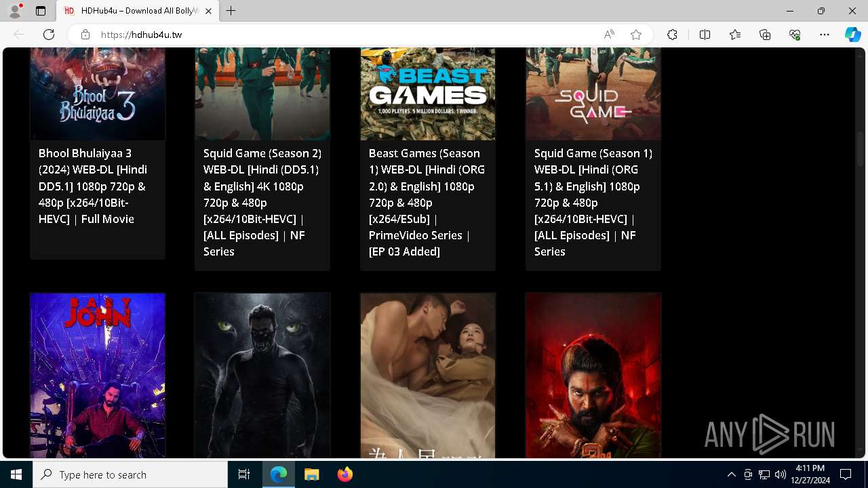
Task: Open the Extensions puzzle icon
Action: 672,35
